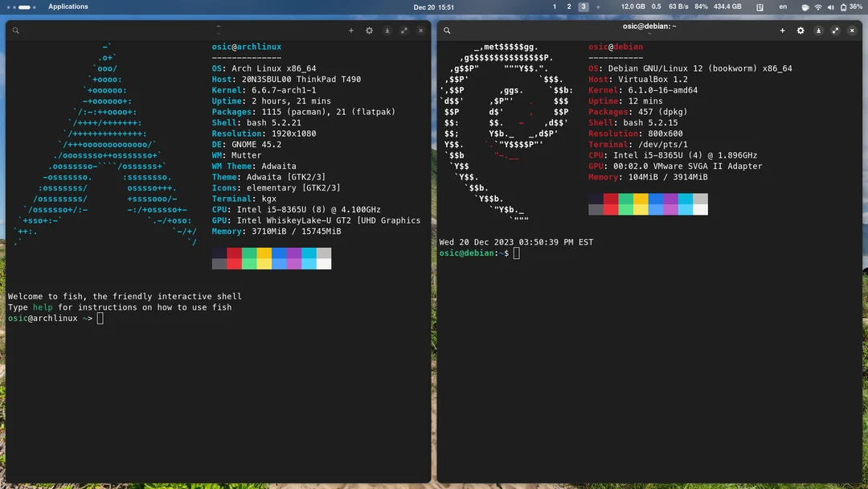
Task: Mute audio via the speaker icon
Action: point(831,6)
